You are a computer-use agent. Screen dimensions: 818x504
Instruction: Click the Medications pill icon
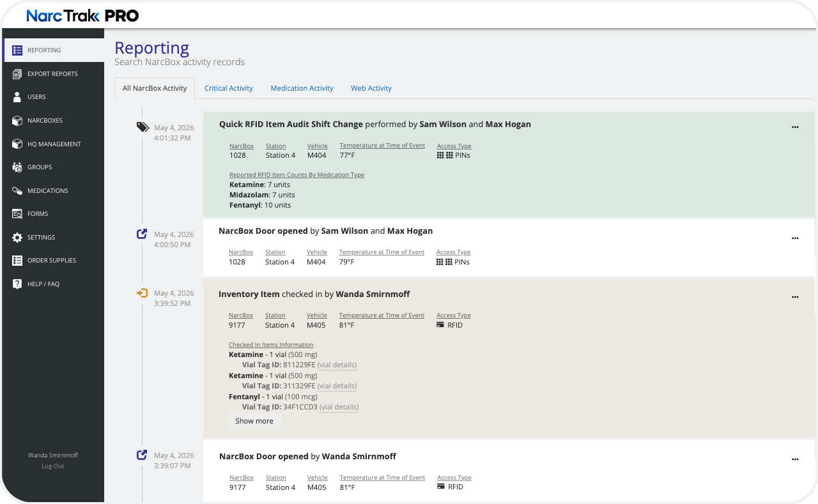(17, 190)
